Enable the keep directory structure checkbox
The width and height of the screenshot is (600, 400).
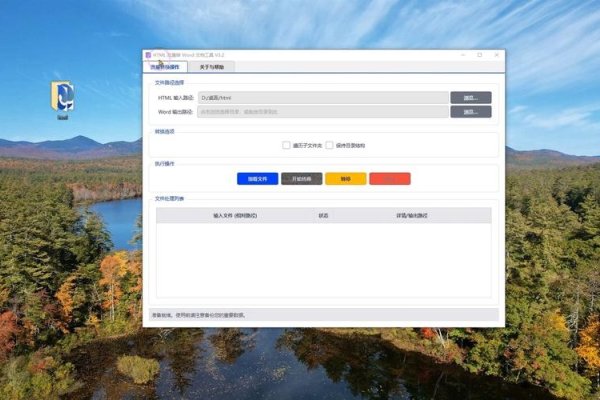pyautogui.click(x=329, y=145)
